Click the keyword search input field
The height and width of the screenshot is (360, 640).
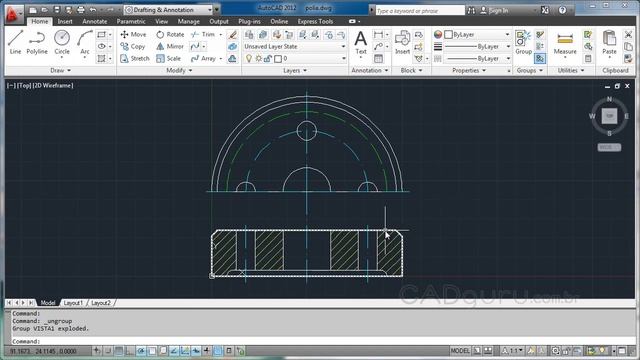click(x=420, y=10)
